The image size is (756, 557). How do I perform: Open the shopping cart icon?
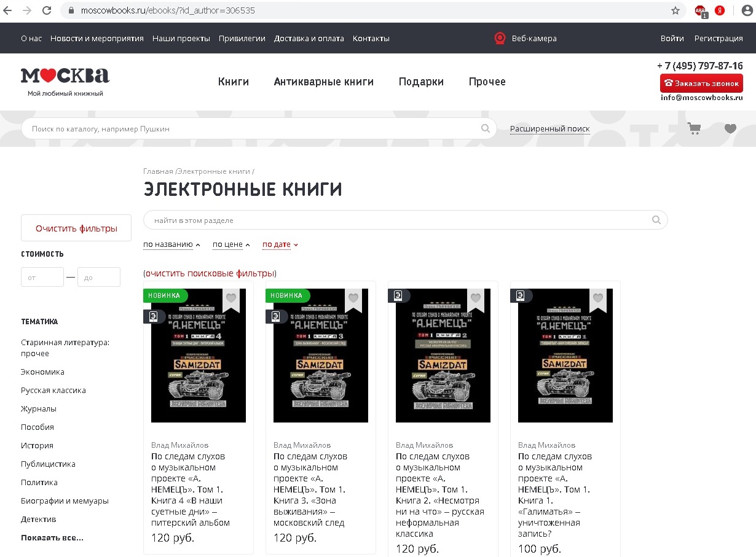coord(695,128)
